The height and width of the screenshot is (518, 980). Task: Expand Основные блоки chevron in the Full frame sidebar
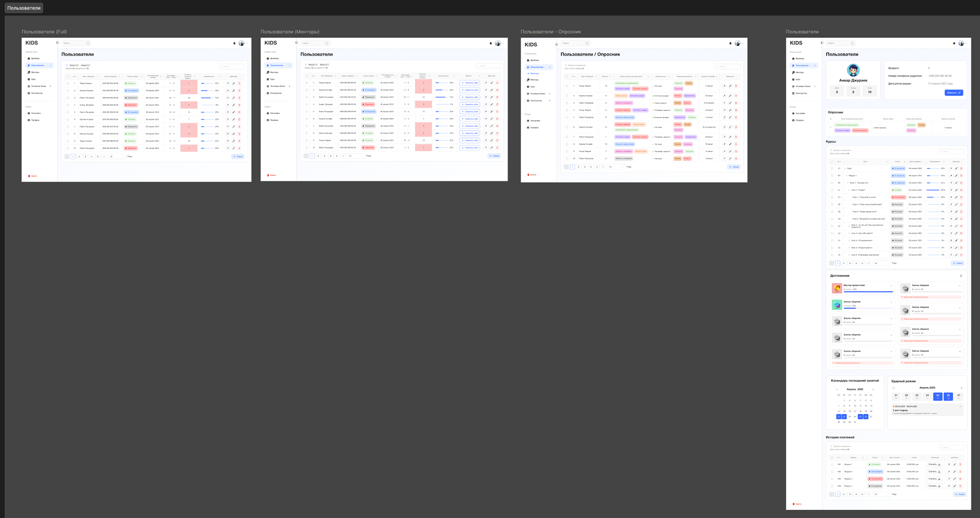51,86
